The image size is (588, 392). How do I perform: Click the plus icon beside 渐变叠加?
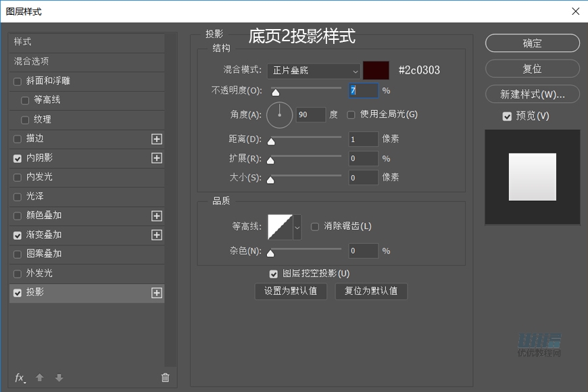click(x=156, y=235)
